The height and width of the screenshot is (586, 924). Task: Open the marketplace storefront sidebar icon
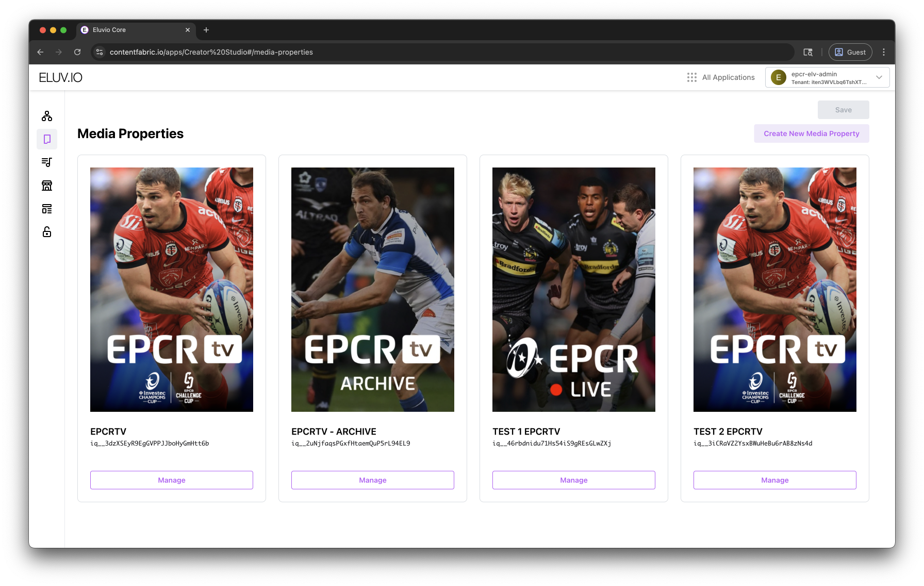47,186
